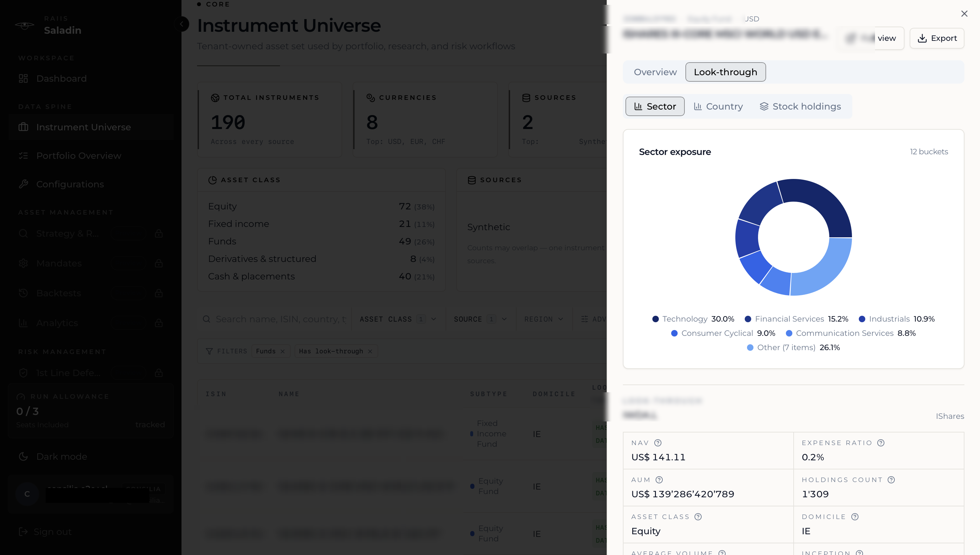Open Dashboard in the sidebar

[x=91, y=78]
